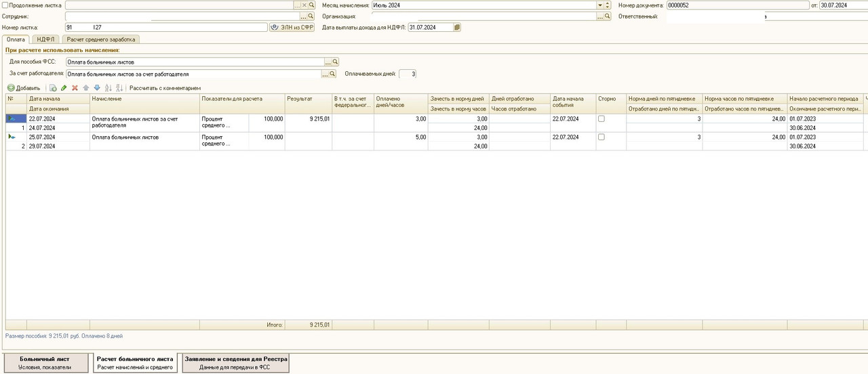Add a new accrual row with Добавить
Screen dimensions: 868x374
(24, 88)
